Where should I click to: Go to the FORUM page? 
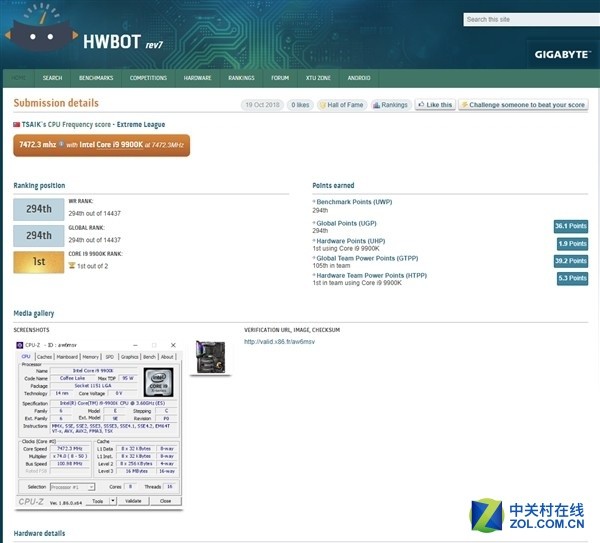[280, 78]
